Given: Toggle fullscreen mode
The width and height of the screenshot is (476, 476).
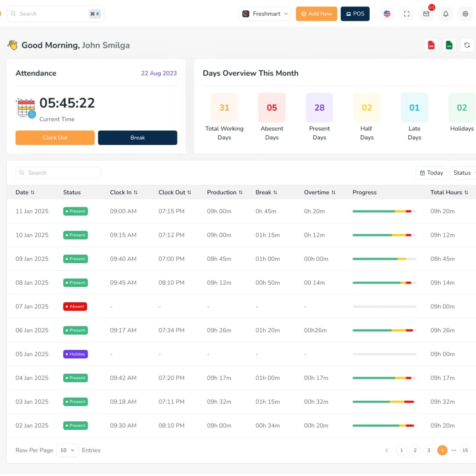Looking at the screenshot, I should (407, 14).
